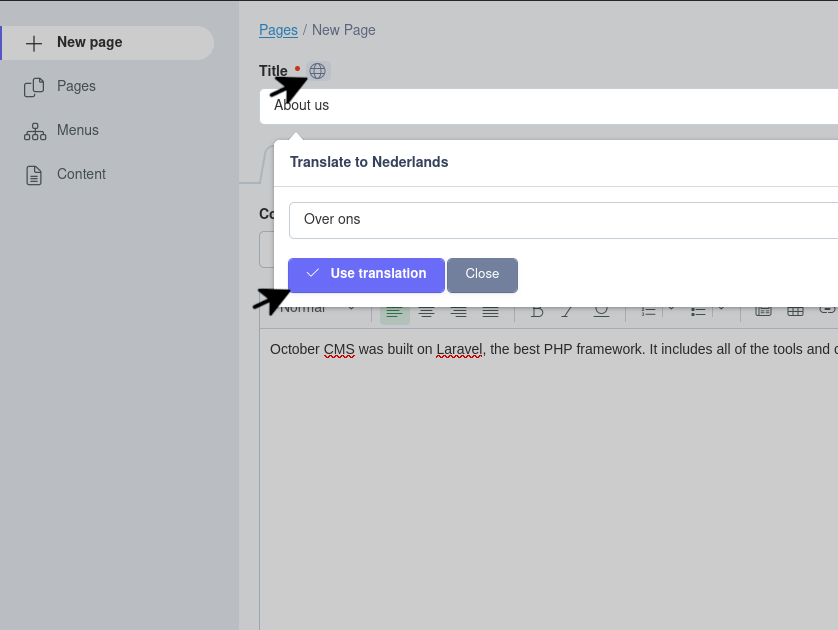Open the Normal paragraph format dropdown
Screen dimensions: 838x630
coord(317,310)
